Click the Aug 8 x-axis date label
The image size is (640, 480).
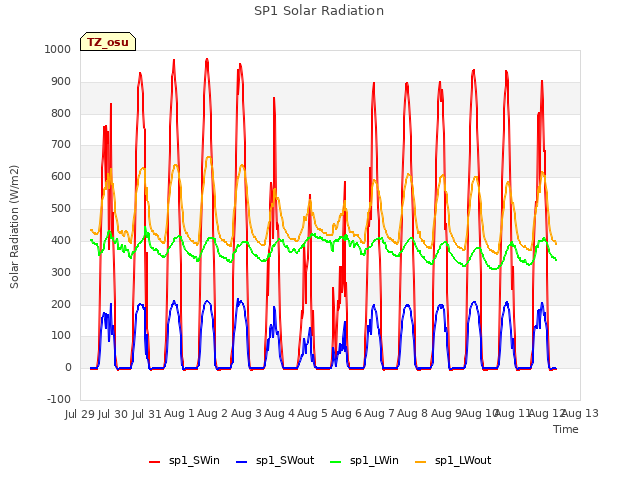(x=413, y=413)
